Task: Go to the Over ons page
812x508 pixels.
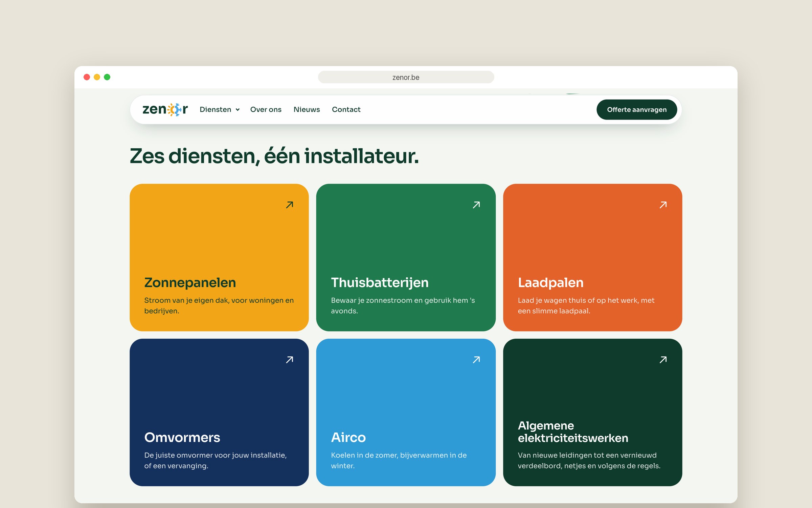Action: click(266, 109)
